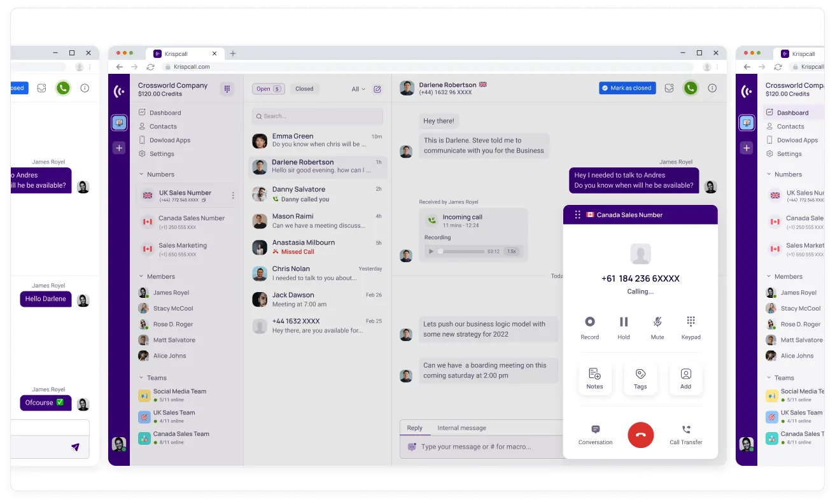
Task: Open Tags for the call
Action: pyautogui.click(x=640, y=379)
